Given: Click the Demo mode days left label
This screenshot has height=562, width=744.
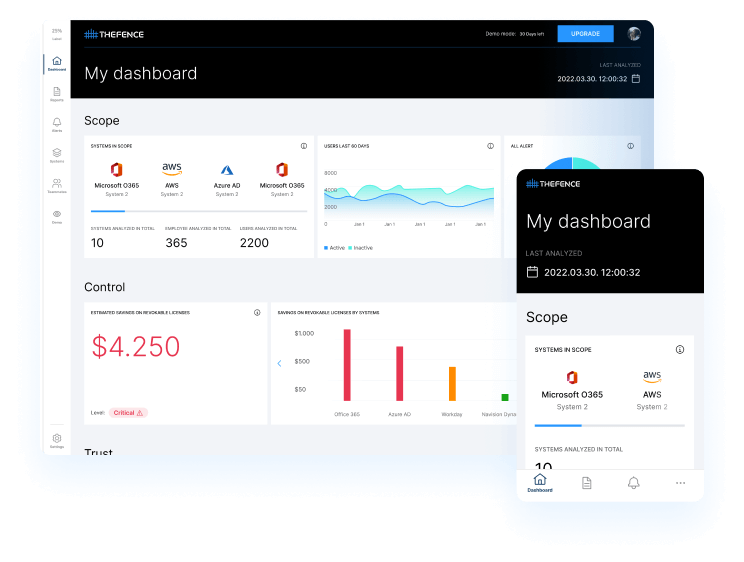Looking at the screenshot, I should [515, 34].
